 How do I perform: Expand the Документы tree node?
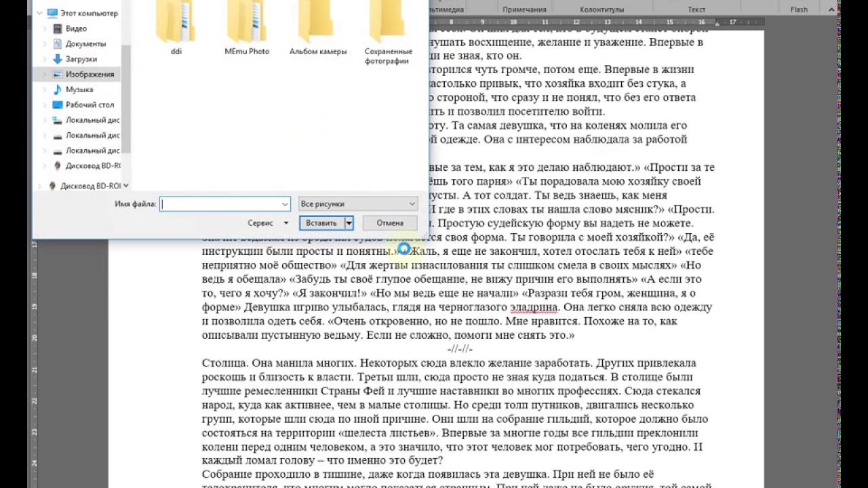coord(45,43)
